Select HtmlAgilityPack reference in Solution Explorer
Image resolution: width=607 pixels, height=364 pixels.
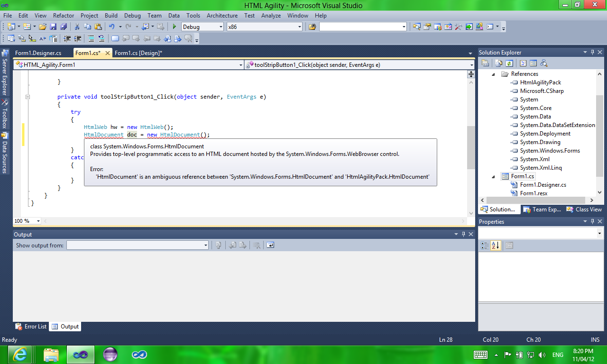pos(540,82)
